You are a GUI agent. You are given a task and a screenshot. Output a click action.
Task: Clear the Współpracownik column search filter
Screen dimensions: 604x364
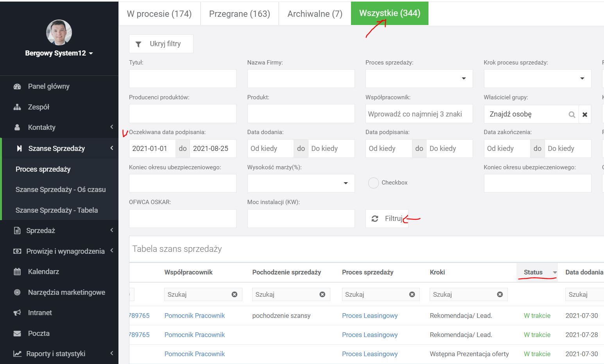pyautogui.click(x=235, y=294)
